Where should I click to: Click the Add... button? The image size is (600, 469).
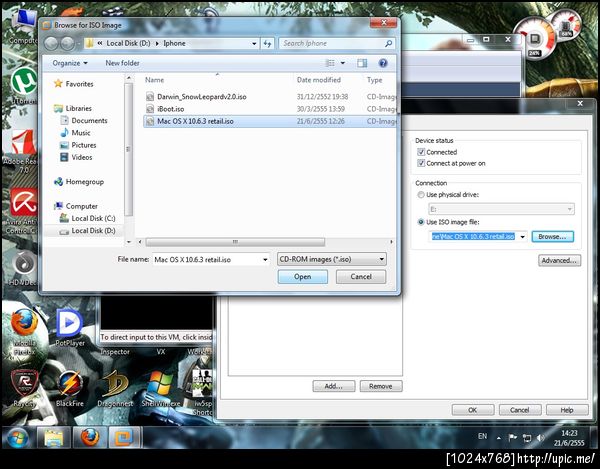pos(334,386)
